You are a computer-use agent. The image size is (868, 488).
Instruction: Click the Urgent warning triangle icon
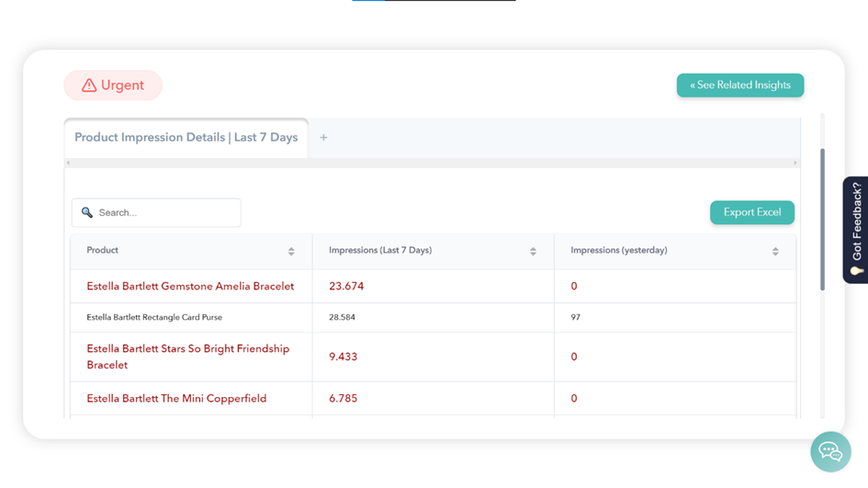[x=89, y=85]
